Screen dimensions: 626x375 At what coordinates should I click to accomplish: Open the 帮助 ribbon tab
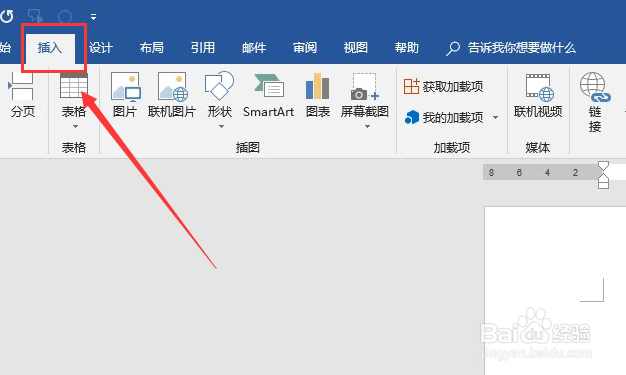click(407, 48)
